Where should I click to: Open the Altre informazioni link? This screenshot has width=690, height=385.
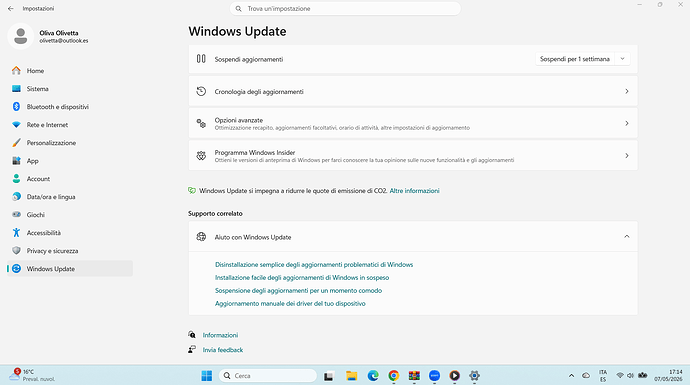pyautogui.click(x=414, y=191)
